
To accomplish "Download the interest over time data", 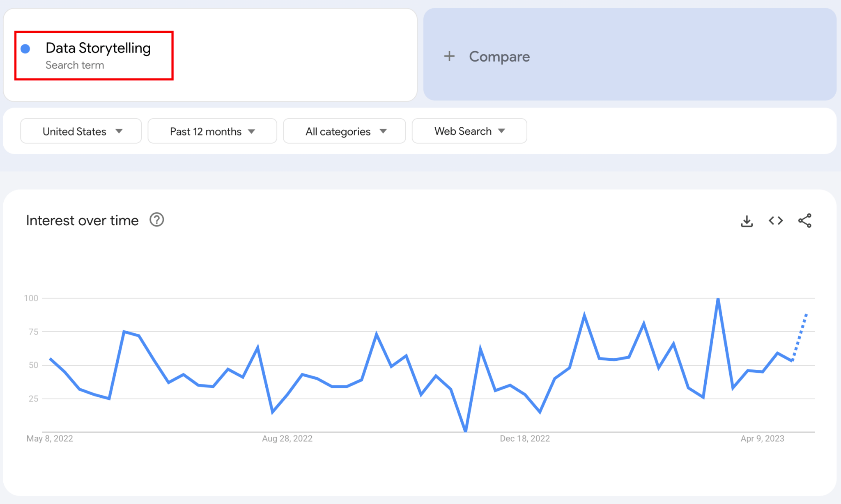I will pyautogui.click(x=747, y=221).
